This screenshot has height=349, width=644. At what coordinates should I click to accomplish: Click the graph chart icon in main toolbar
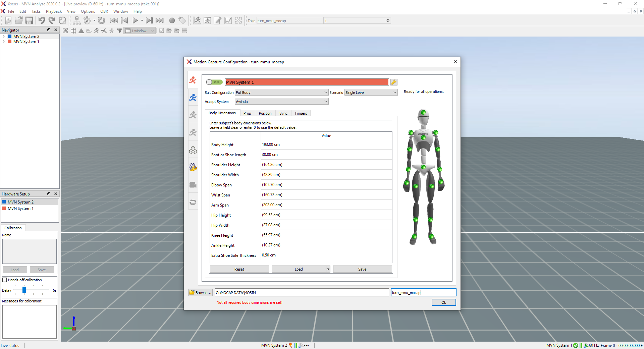[x=228, y=20]
